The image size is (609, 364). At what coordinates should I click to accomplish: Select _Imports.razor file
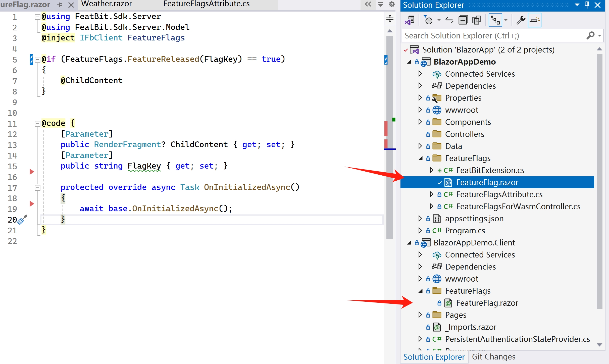[x=471, y=327]
